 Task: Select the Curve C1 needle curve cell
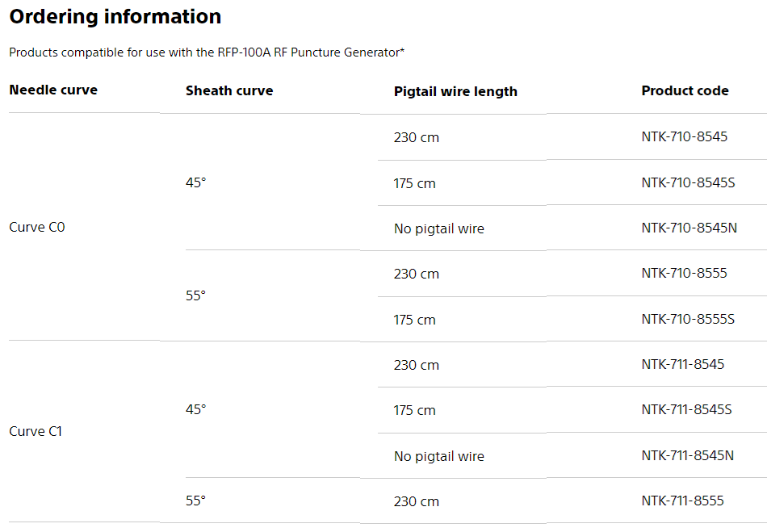click(x=36, y=432)
